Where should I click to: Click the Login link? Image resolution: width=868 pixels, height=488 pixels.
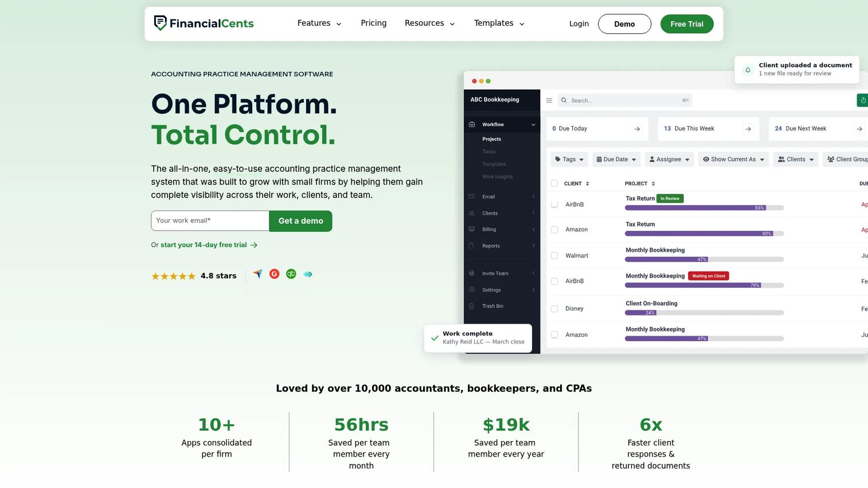point(579,24)
